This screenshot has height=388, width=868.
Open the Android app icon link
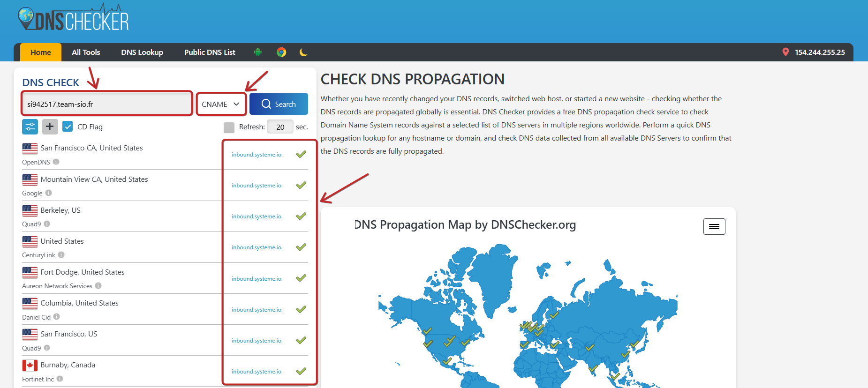[257, 52]
